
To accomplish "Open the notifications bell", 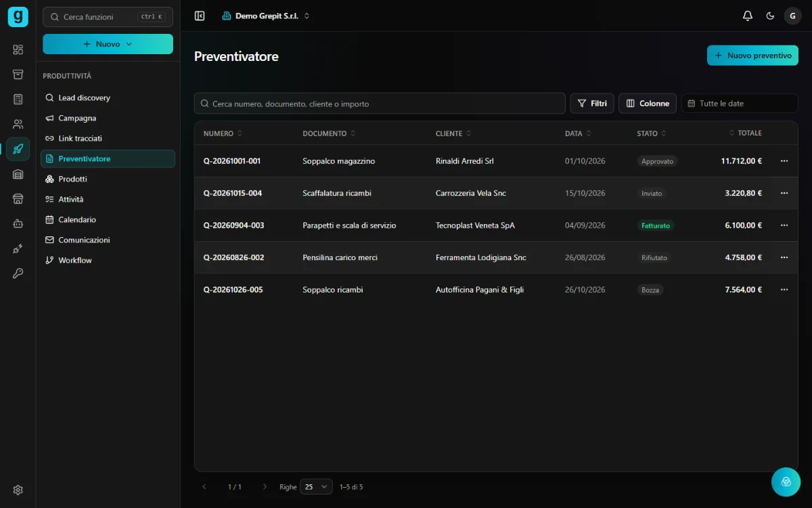I will pos(748,16).
